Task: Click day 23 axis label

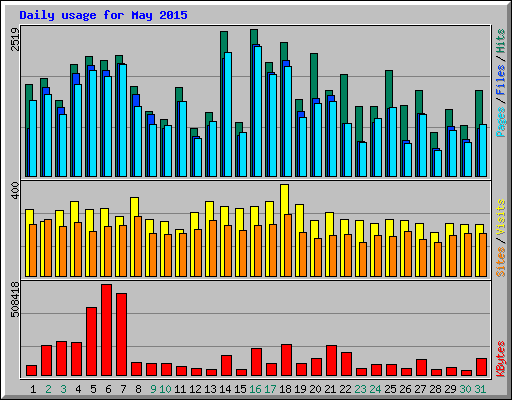Action: click(360, 389)
